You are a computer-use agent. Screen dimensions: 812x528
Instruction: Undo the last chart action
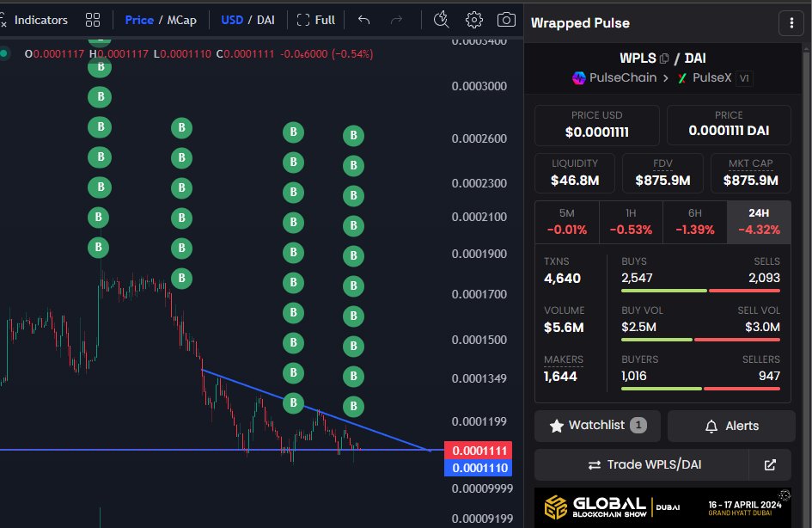coord(364,20)
